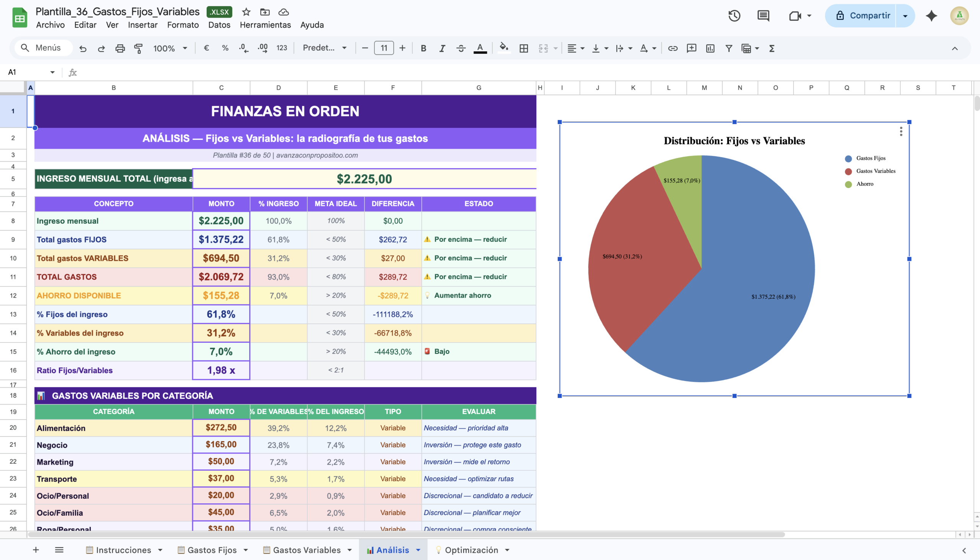
Task: Open the version history clock icon
Action: point(734,16)
